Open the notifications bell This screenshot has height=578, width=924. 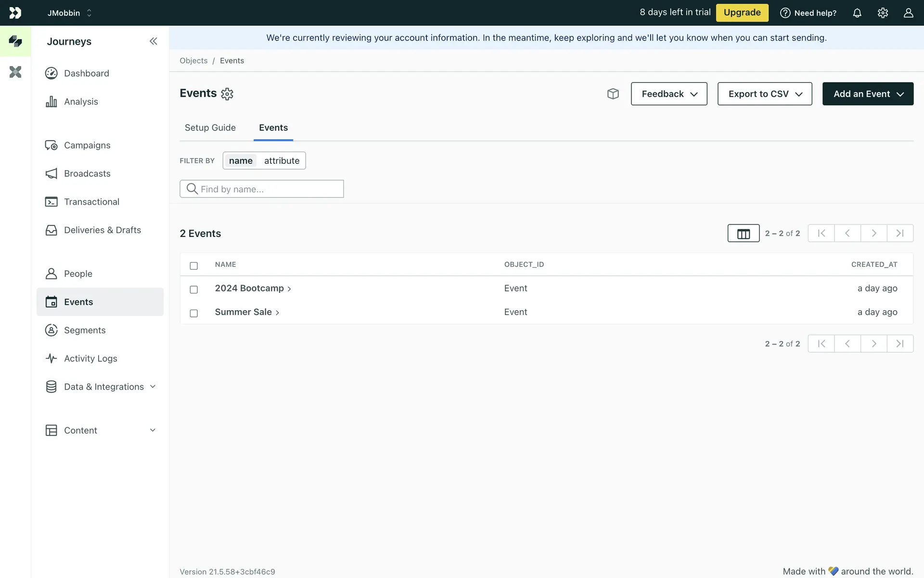[857, 13]
